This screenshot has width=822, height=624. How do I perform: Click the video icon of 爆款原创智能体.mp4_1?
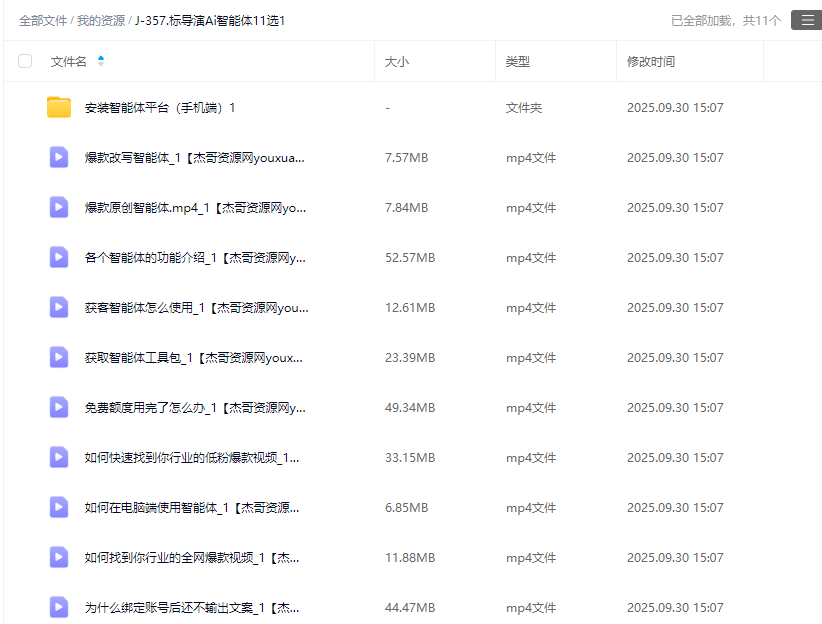[58, 207]
